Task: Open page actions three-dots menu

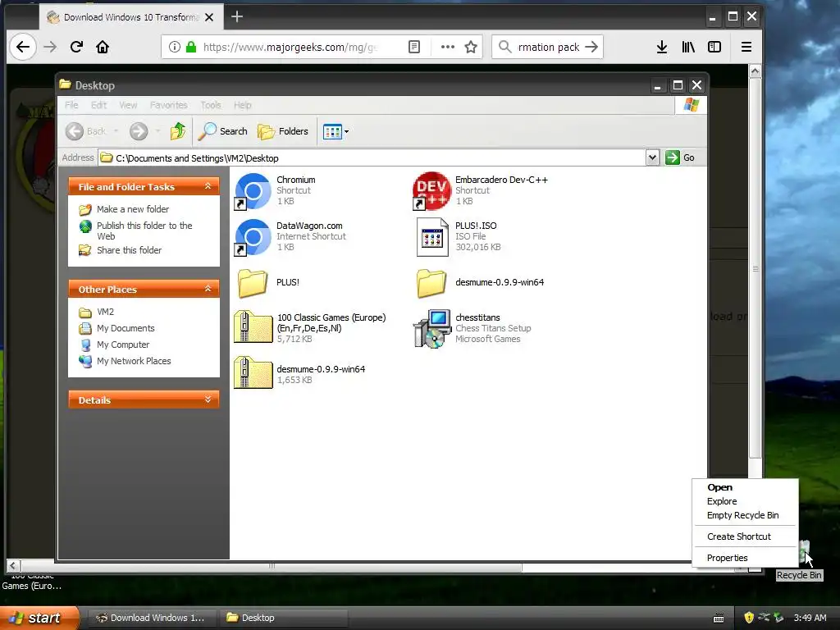Action: [447, 47]
